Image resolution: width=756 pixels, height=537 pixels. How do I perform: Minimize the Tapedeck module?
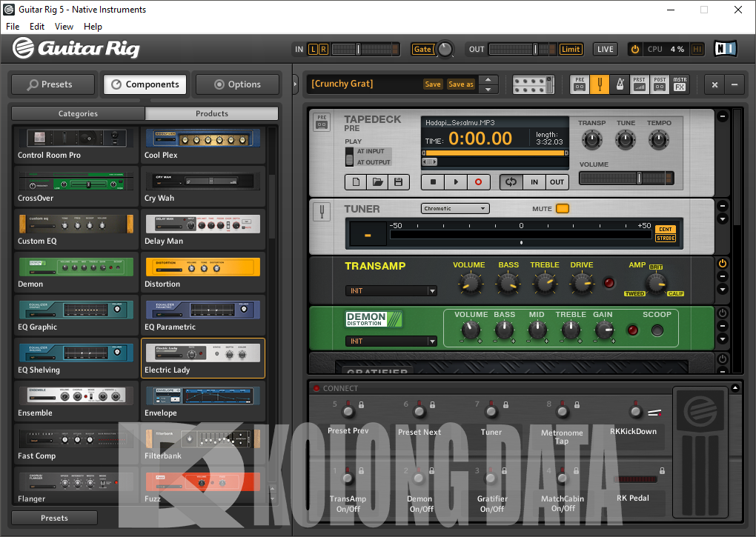(722, 116)
